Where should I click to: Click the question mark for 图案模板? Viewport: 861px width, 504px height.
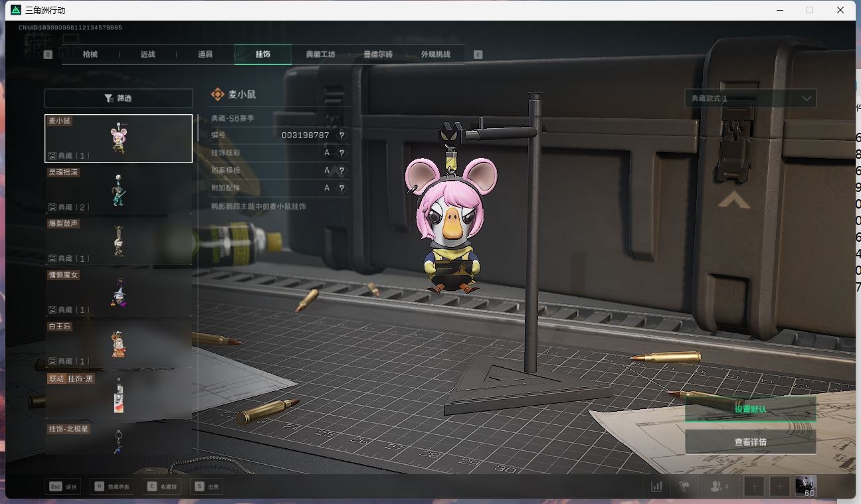pyautogui.click(x=341, y=171)
